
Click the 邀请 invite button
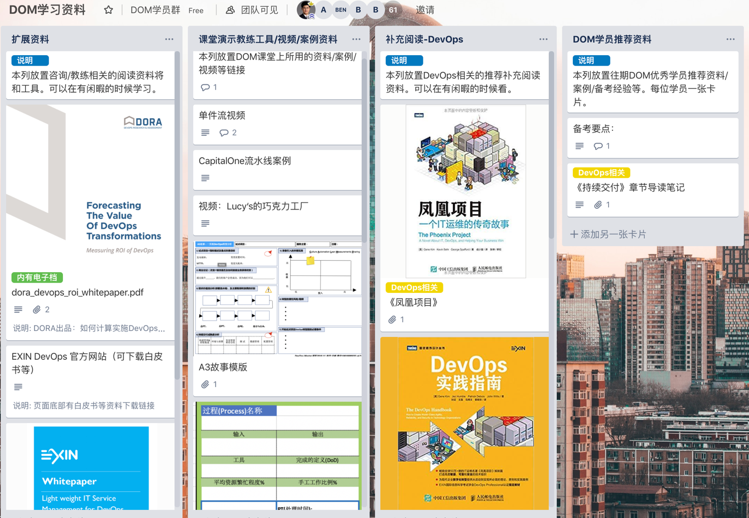(x=425, y=10)
